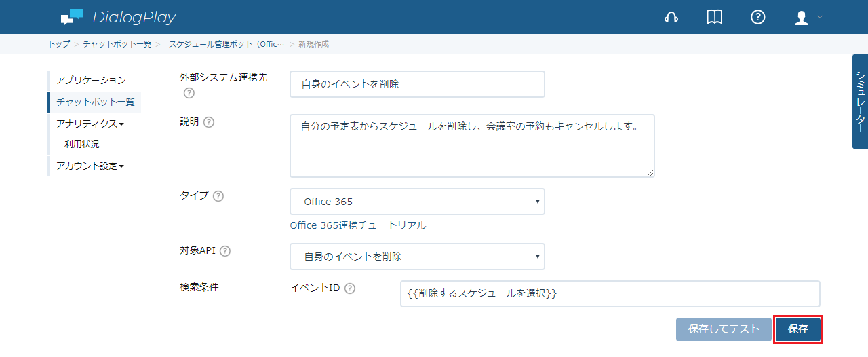The height and width of the screenshot is (357, 868).
Task: Open the シミュレーター side tab
Action: [860, 101]
